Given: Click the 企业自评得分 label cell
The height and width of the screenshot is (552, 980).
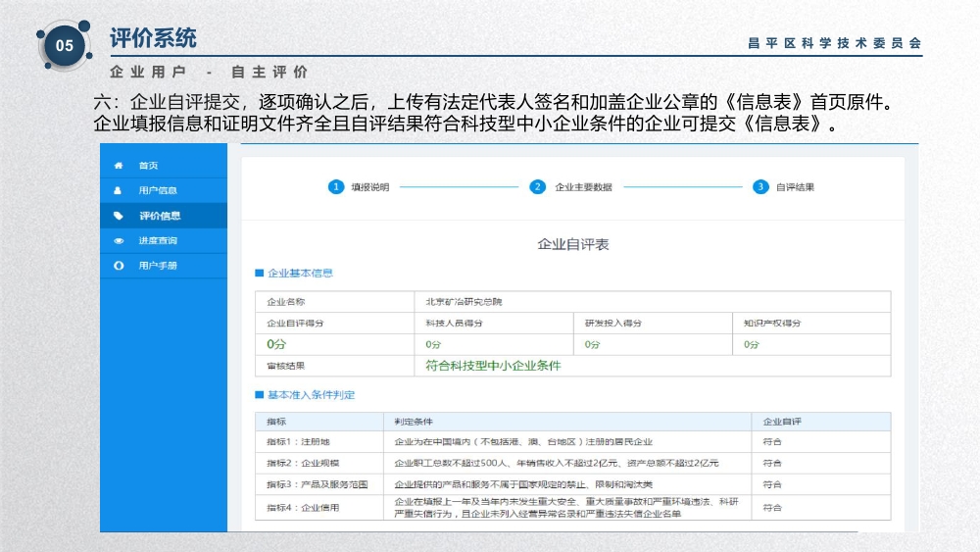Looking at the screenshot, I should click(335, 324).
